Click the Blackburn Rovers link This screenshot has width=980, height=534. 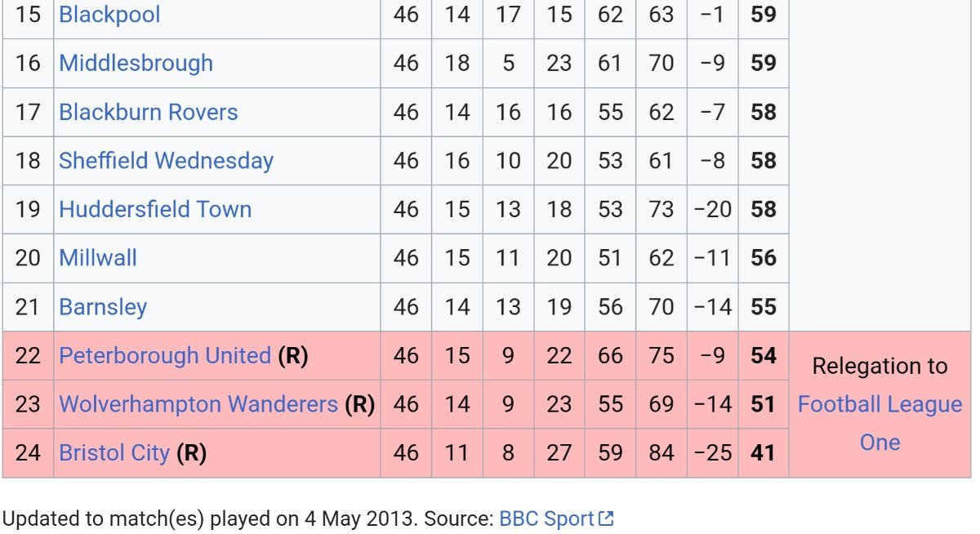tap(148, 112)
